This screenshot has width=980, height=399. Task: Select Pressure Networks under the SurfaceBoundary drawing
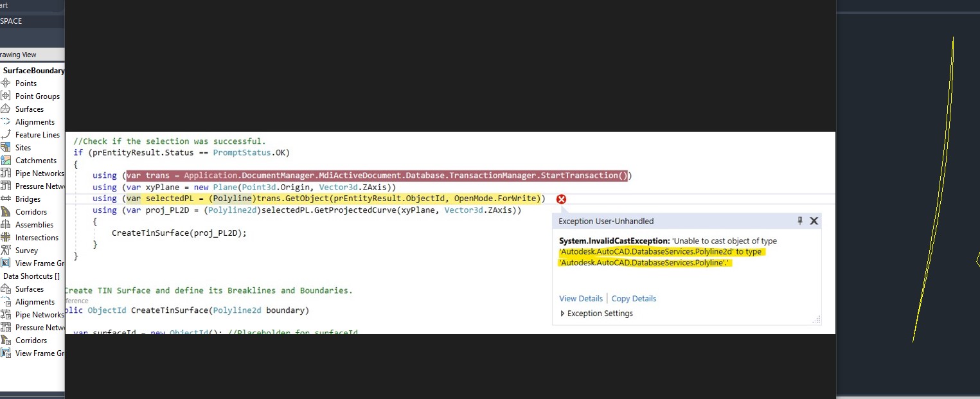pos(40,186)
